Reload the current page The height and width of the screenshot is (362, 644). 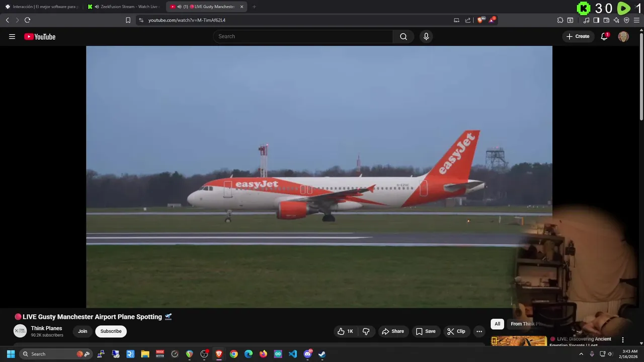click(x=27, y=20)
